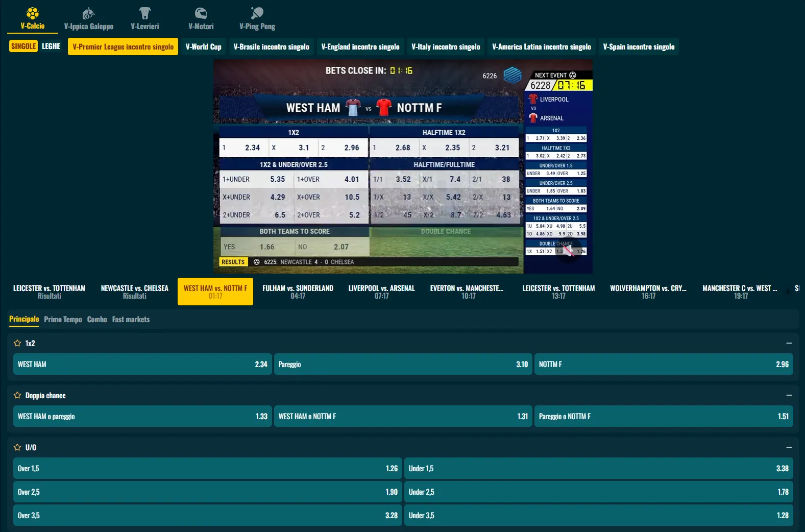805x532 pixels.
Task: Select the V-Ping Pong paddle icon
Action: click(257, 13)
